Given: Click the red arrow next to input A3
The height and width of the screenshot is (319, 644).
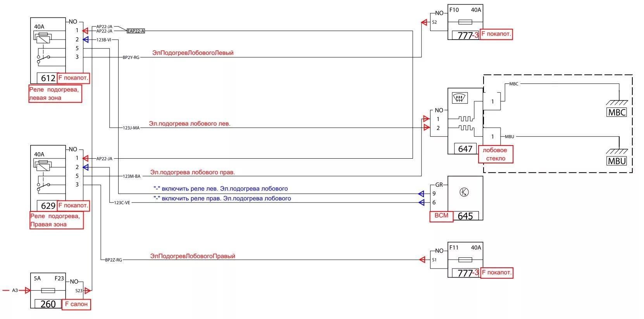Looking at the screenshot, I should point(28,290).
